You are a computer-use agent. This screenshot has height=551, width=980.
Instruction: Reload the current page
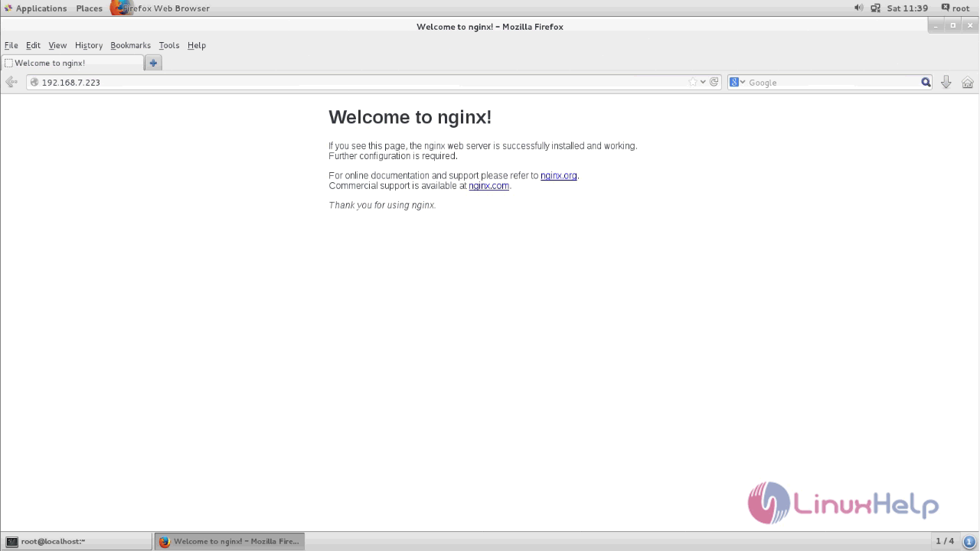[714, 82]
